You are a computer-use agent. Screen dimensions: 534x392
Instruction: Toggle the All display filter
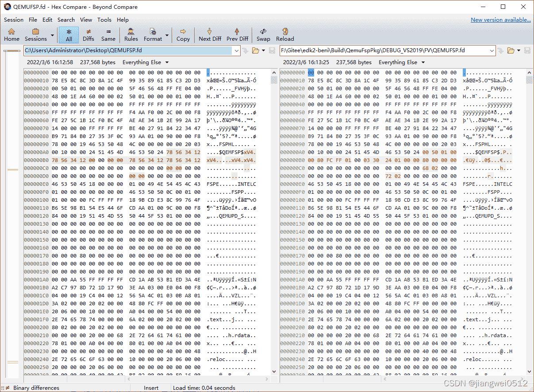pos(69,35)
